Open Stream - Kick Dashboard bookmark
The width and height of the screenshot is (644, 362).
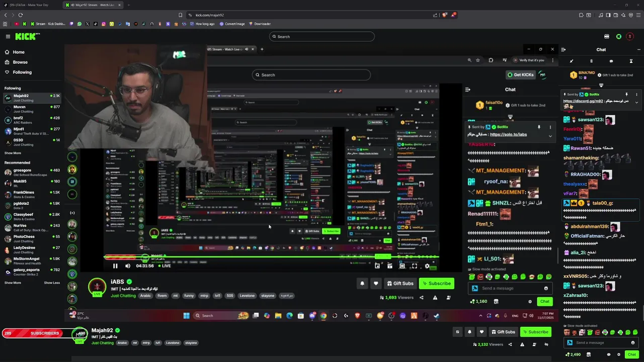coord(48,24)
